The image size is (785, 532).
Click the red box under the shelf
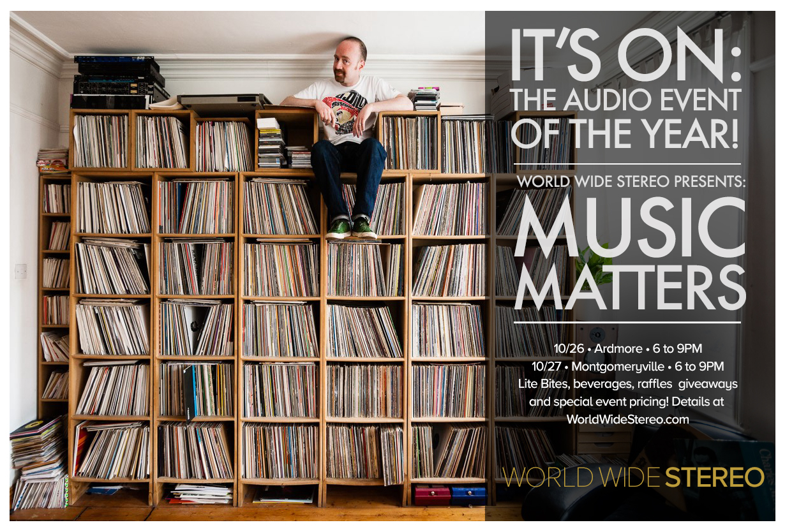tap(431, 494)
